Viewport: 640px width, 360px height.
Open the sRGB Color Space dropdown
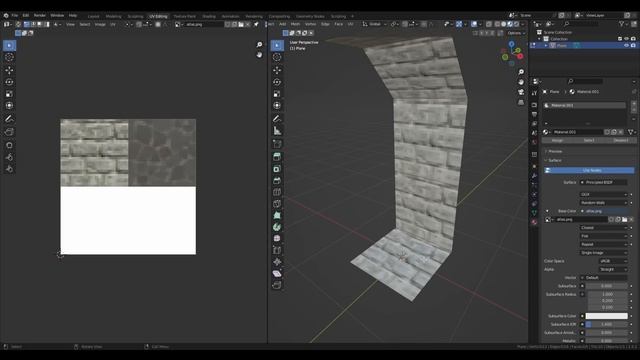(x=613, y=261)
